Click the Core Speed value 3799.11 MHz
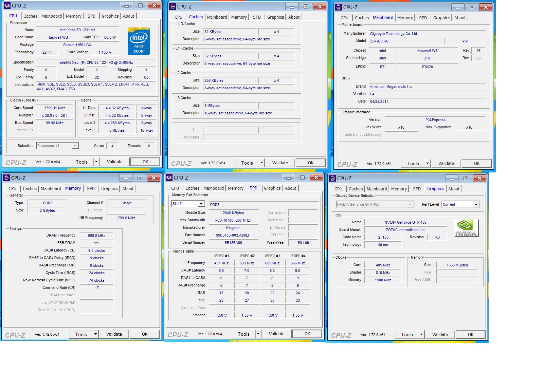Screen dimensions: 544x392 click(55, 108)
